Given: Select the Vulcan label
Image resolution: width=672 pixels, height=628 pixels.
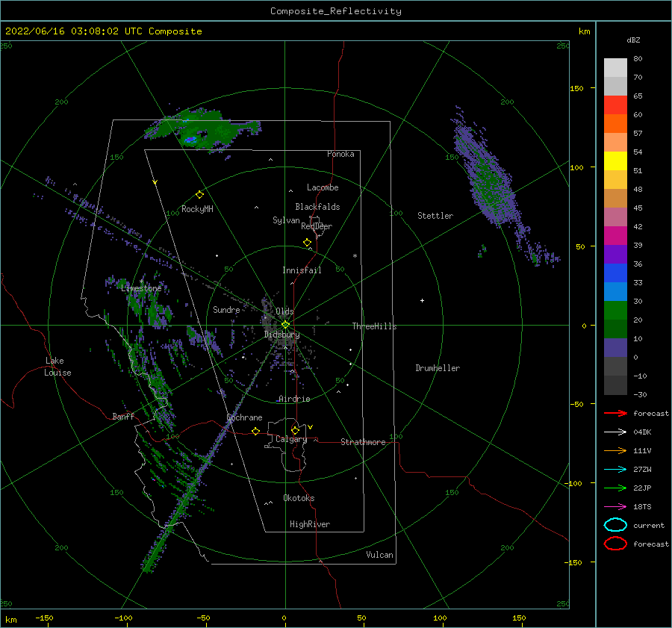Looking at the screenshot, I should pyautogui.click(x=379, y=555).
